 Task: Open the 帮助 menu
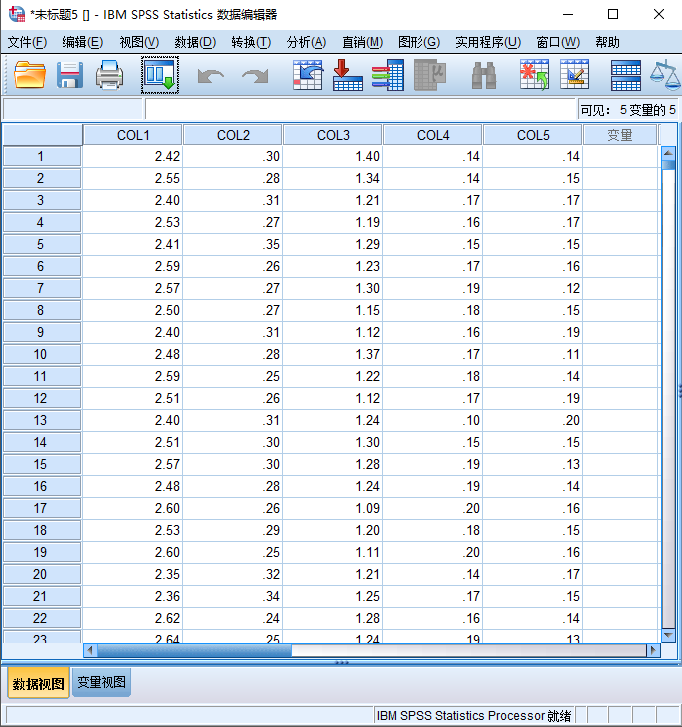pos(607,43)
